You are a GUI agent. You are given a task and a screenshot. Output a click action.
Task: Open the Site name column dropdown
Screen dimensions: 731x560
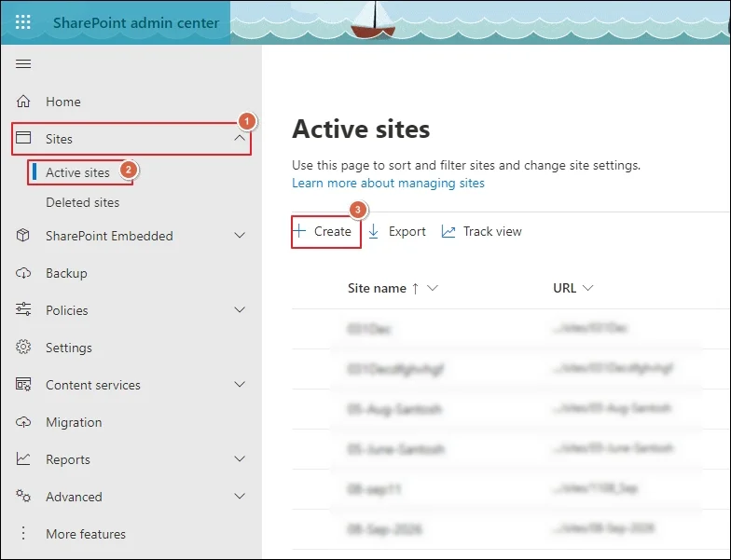(433, 289)
